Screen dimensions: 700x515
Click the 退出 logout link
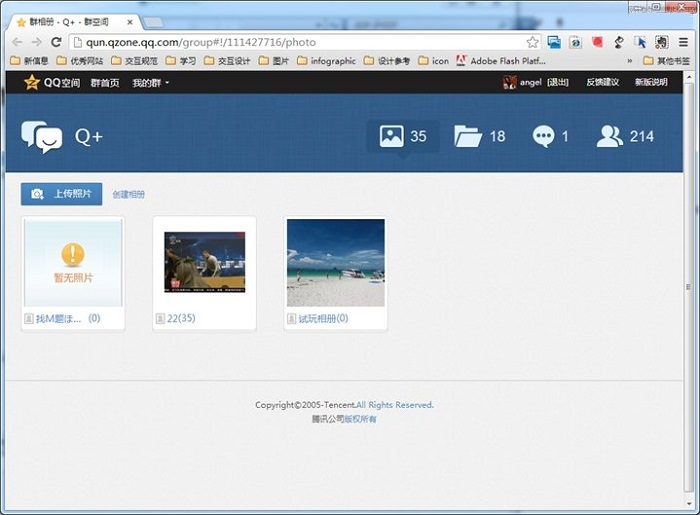[x=557, y=82]
